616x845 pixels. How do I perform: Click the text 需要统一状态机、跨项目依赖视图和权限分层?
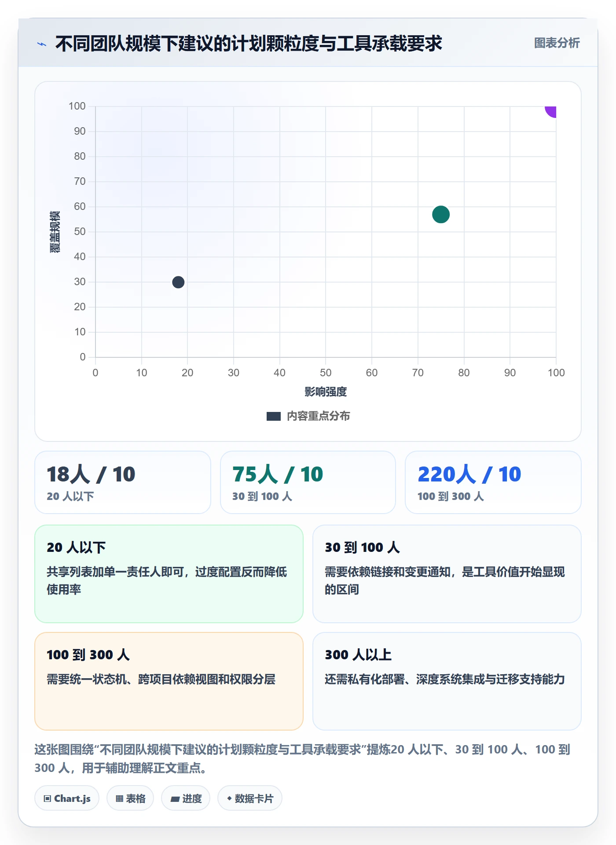click(x=161, y=679)
